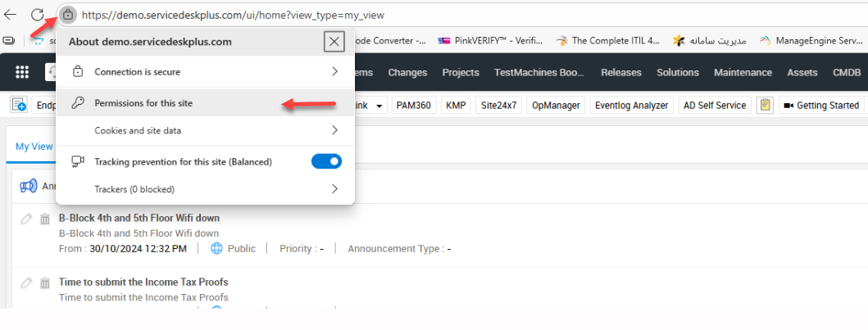Open the CMDB tab
The width and height of the screenshot is (868, 330).
847,72
